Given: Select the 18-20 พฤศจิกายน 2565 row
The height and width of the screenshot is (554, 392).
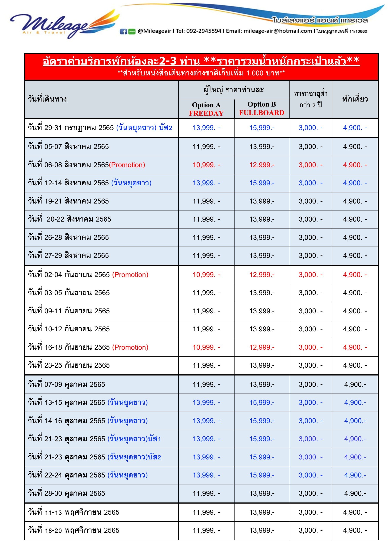Looking at the screenshot, I should pyautogui.click(x=201, y=530).
